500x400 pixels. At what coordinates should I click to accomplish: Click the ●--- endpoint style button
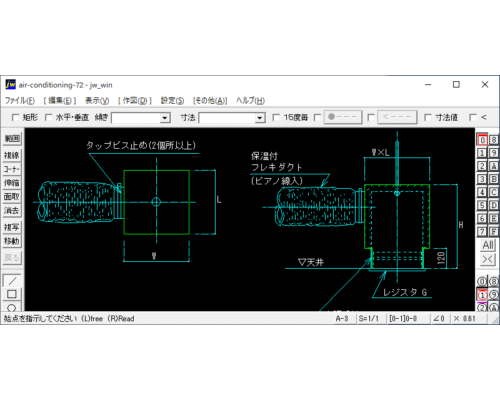tap(343, 117)
